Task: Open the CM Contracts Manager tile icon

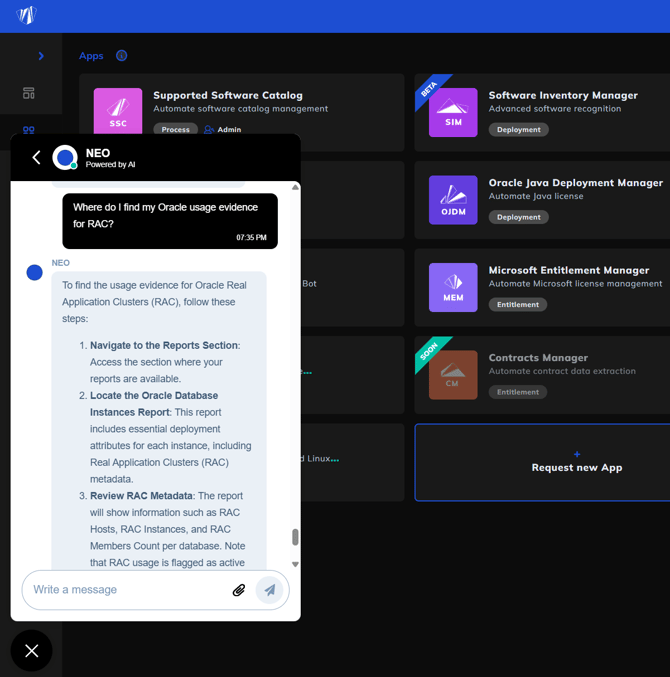Action: point(453,375)
